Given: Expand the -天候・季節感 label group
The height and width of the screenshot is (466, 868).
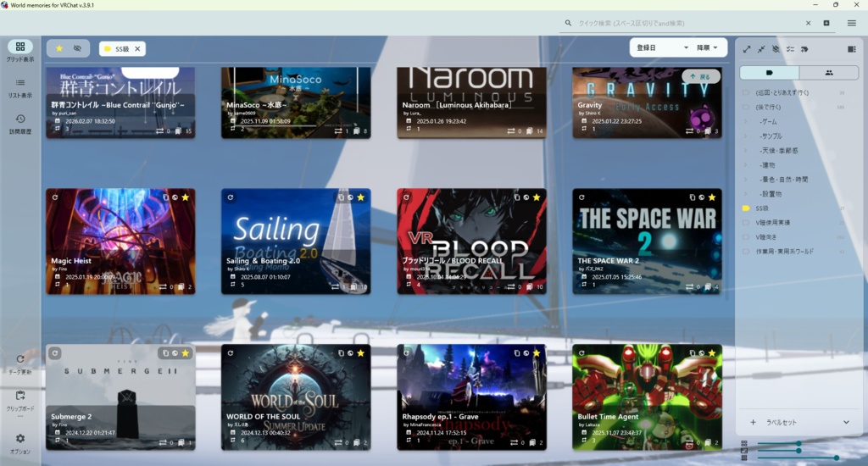Looking at the screenshot, I should coord(746,150).
